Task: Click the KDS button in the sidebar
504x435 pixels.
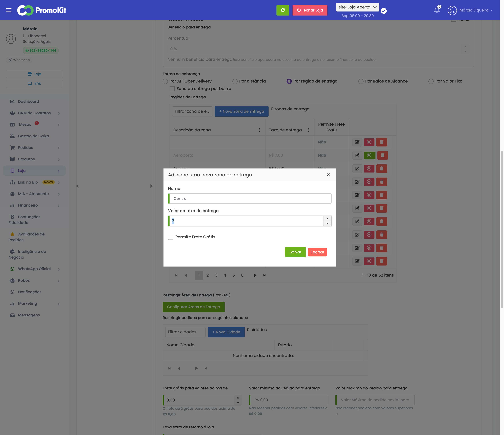Action: tap(34, 84)
